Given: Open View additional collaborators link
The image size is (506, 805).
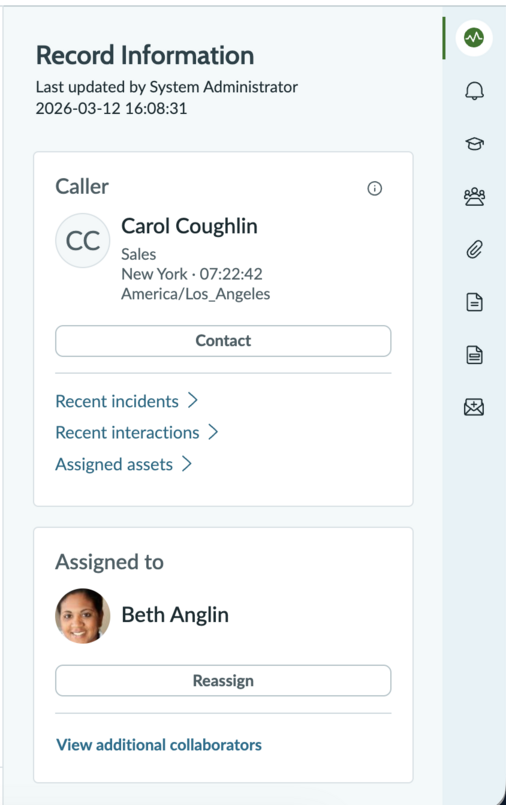Looking at the screenshot, I should click(159, 745).
